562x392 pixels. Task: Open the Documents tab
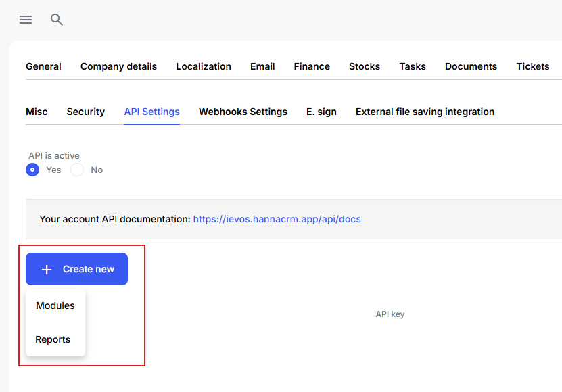[471, 66]
